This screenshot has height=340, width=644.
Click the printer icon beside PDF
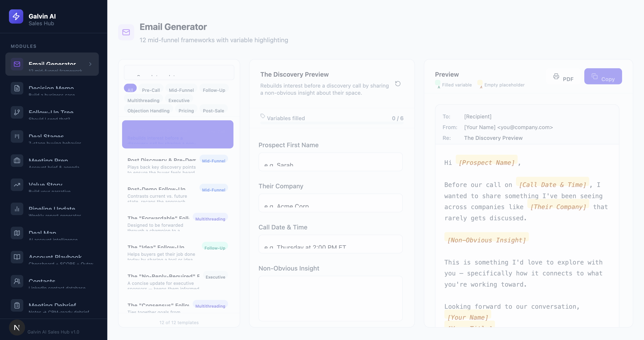[x=556, y=77]
